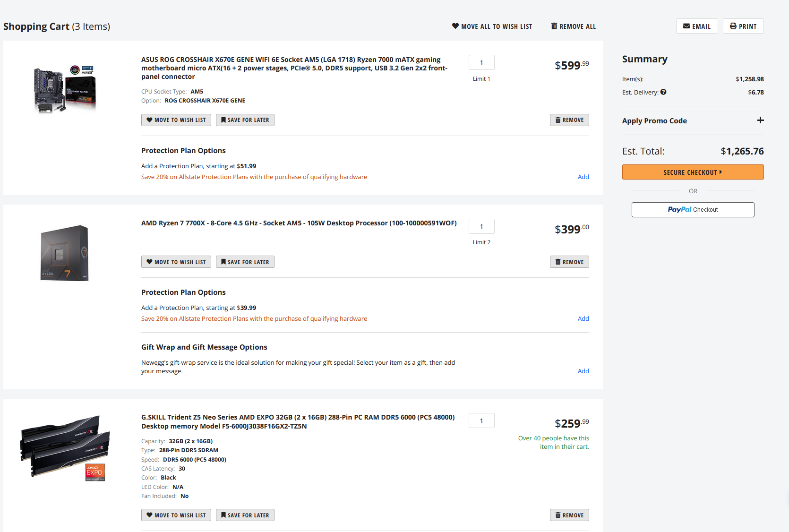This screenshot has width=789, height=532.
Task: Remove all items from the cart
Action: [573, 26]
